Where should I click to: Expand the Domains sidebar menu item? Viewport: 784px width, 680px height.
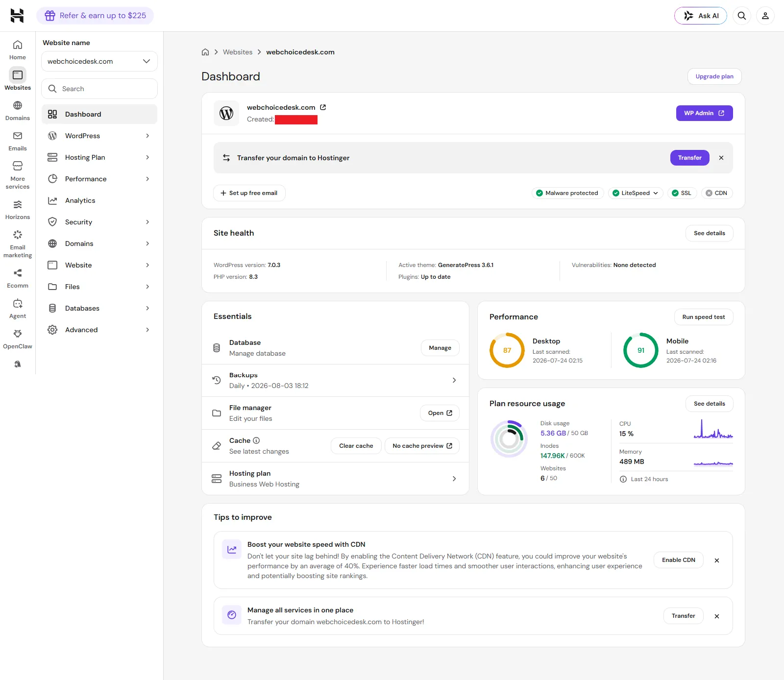click(x=99, y=243)
